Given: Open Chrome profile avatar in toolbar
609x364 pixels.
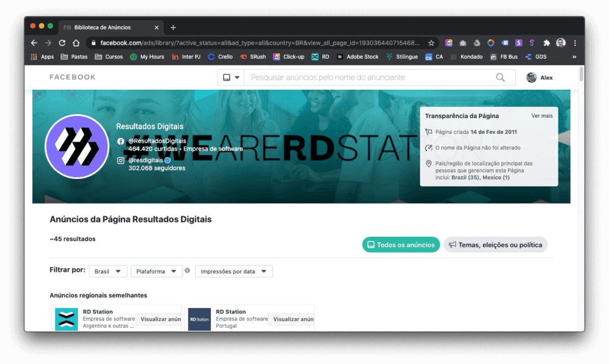Looking at the screenshot, I should click(560, 43).
